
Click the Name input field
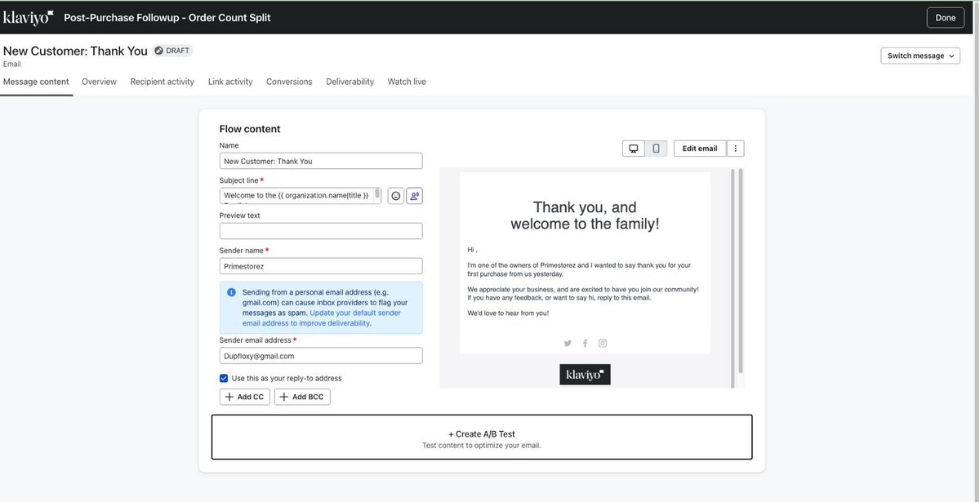(321, 161)
